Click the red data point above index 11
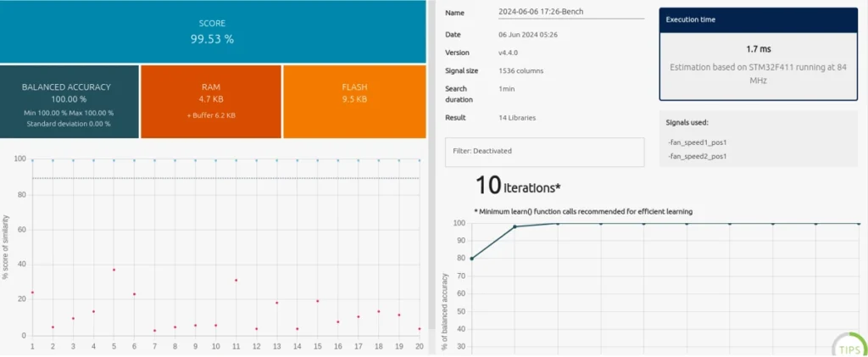The image size is (868, 357). click(236, 280)
